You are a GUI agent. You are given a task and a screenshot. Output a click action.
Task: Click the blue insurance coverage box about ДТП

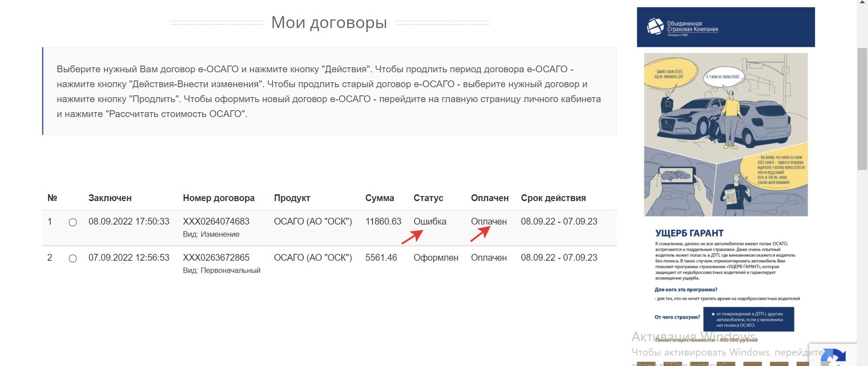[x=748, y=319]
